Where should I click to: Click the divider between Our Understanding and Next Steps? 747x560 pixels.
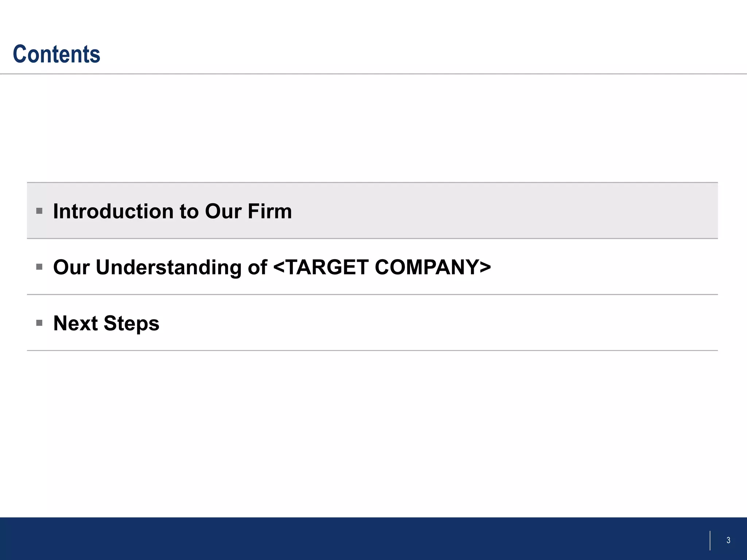[372, 294]
